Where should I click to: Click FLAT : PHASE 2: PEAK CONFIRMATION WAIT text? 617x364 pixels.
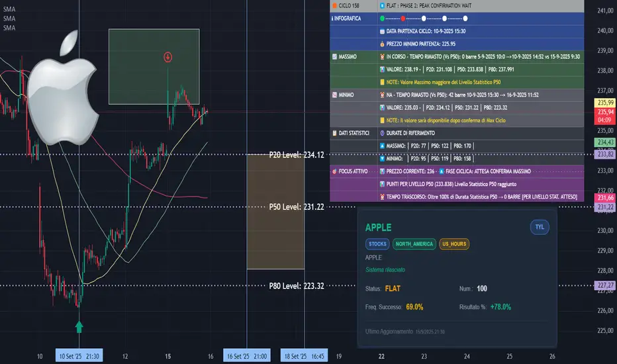(x=428, y=5)
